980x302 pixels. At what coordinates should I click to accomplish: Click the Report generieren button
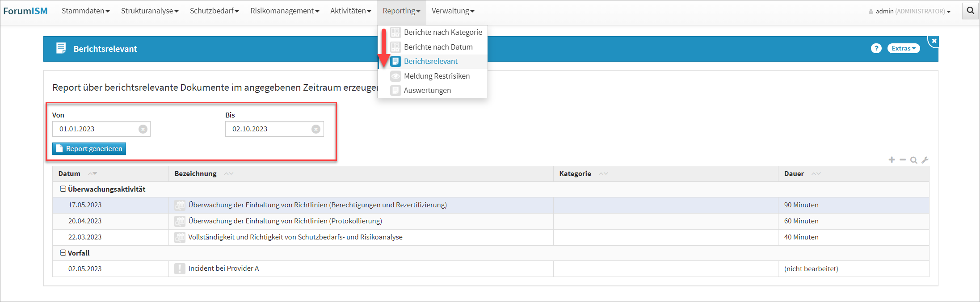tap(89, 149)
